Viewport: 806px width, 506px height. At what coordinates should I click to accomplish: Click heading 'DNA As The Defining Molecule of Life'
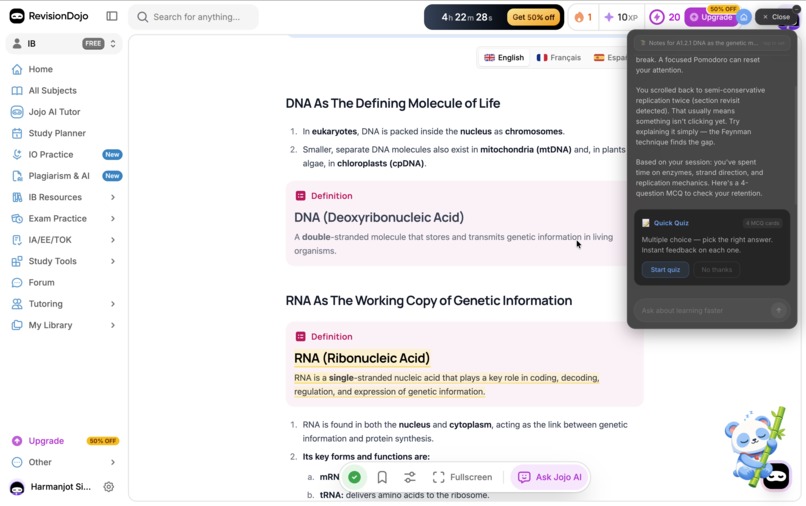[393, 103]
